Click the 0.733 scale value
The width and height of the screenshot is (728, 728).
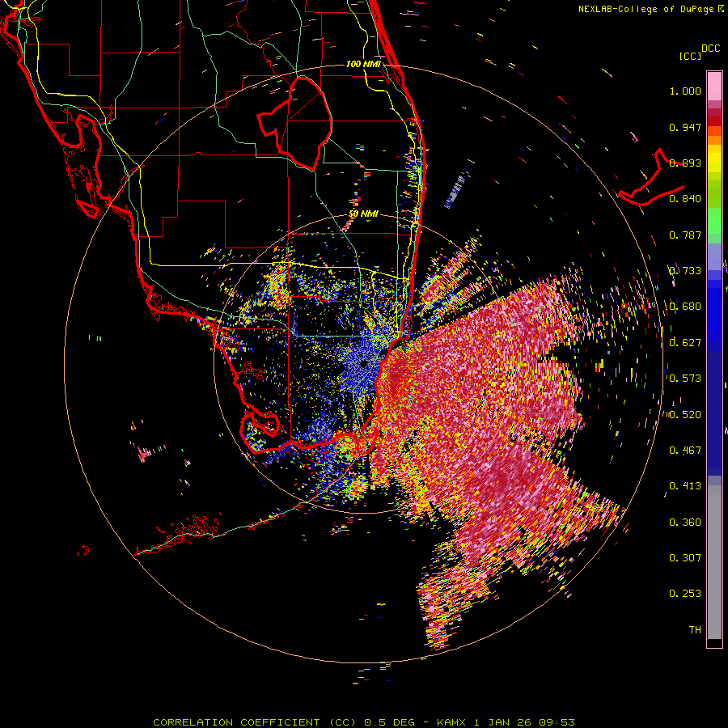[685, 271]
